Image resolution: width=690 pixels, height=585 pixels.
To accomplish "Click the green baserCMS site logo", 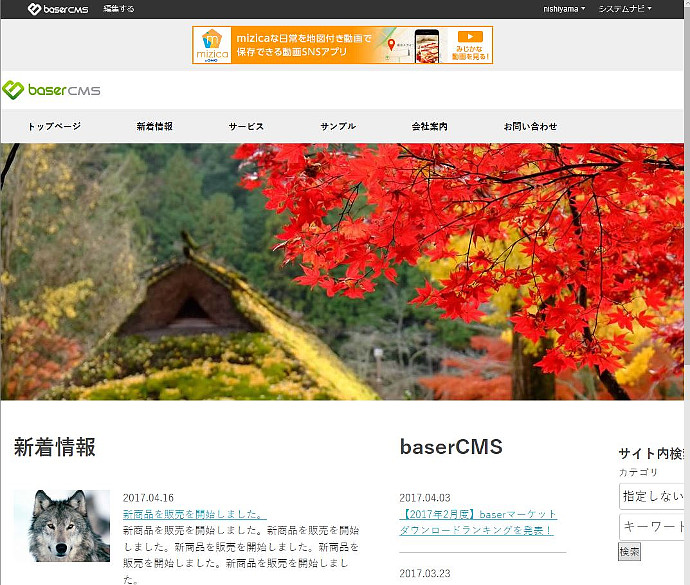I will pos(52,91).
